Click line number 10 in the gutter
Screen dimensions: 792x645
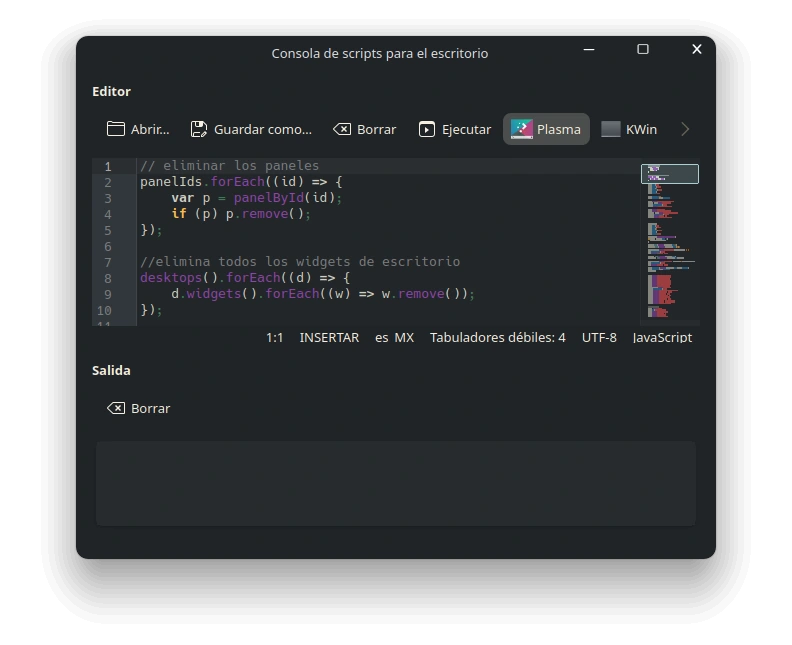[104, 311]
